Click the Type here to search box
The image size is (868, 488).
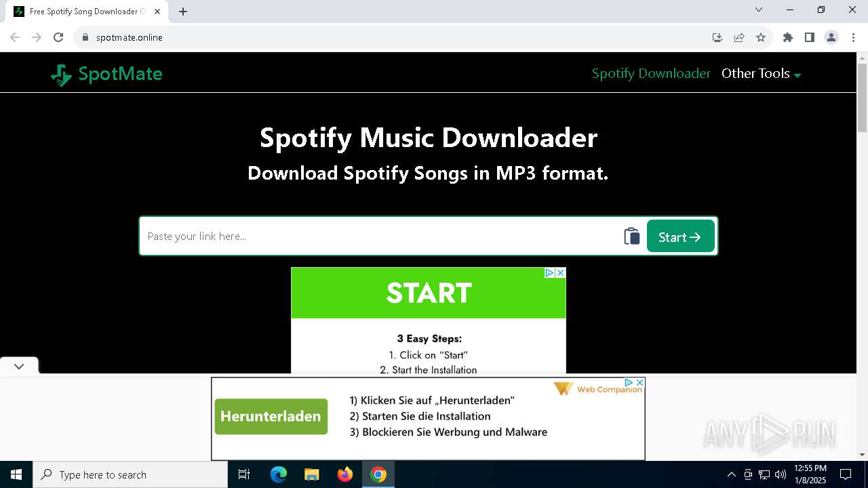[x=130, y=474]
